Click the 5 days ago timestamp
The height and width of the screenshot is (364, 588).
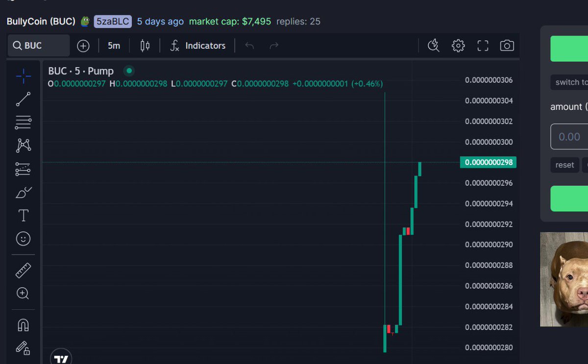(x=160, y=22)
